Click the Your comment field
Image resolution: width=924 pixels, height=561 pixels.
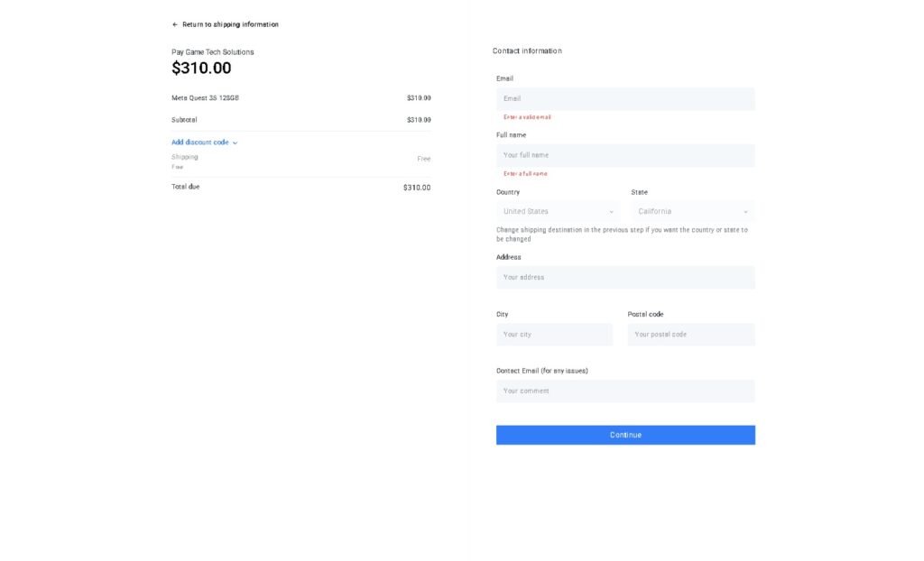tap(625, 391)
